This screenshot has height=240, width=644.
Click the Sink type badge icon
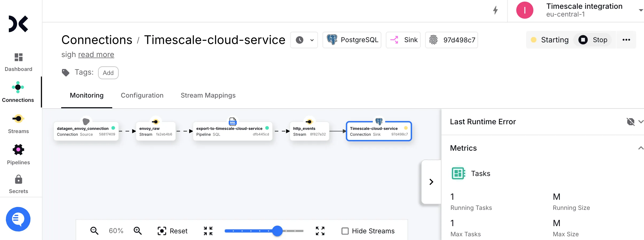(394, 40)
